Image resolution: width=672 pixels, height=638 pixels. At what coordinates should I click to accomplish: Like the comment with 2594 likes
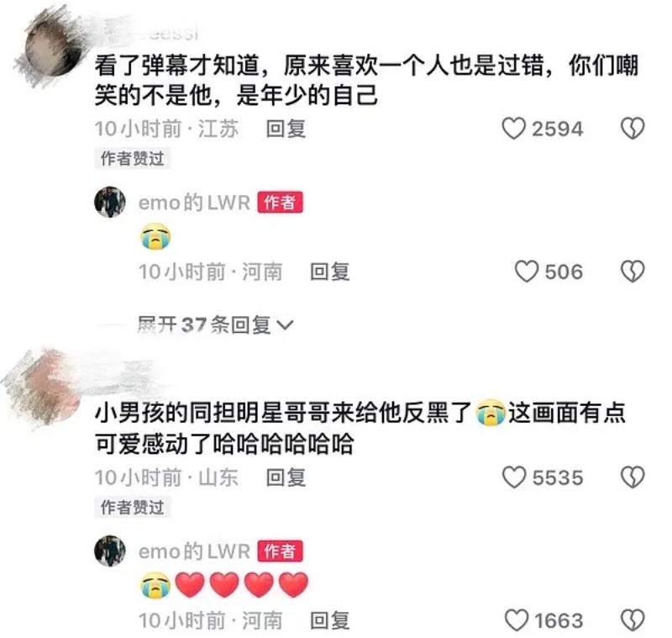513,129
